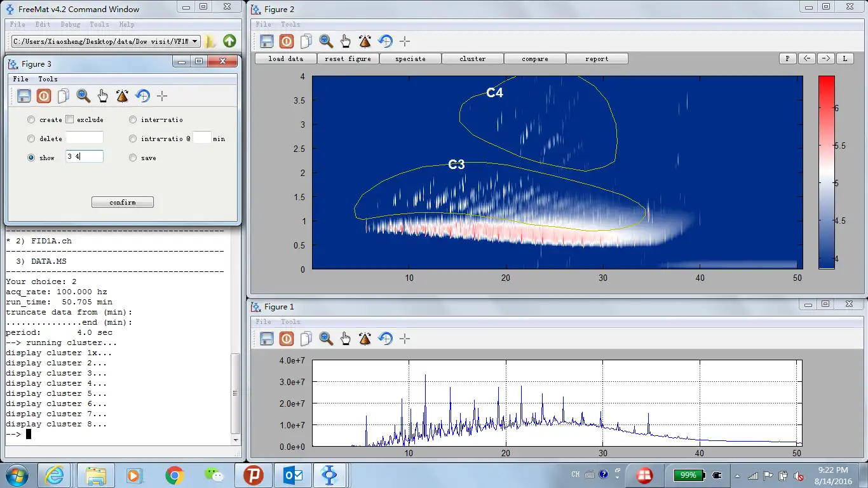Click the copy icon in Figure 2 toolbar

tap(306, 41)
